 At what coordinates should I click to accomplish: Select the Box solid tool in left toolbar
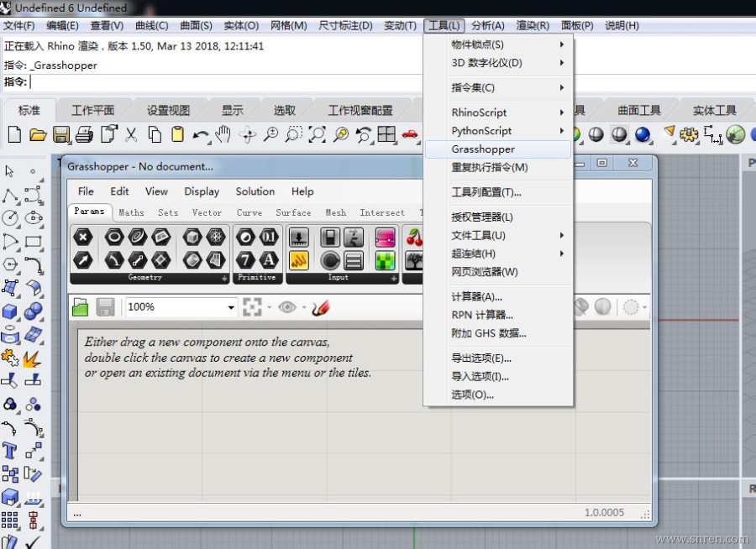coord(9,311)
